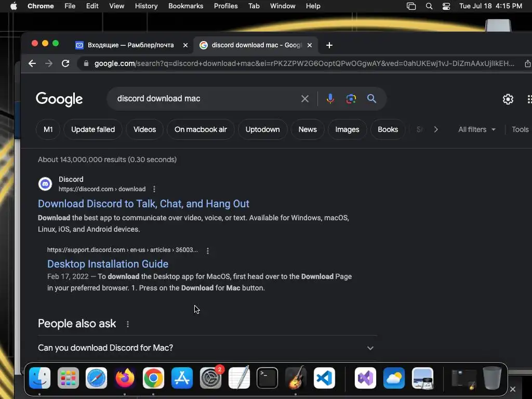Open the Profiles menu
Viewport: 532px width, 399px height.
(225, 6)
